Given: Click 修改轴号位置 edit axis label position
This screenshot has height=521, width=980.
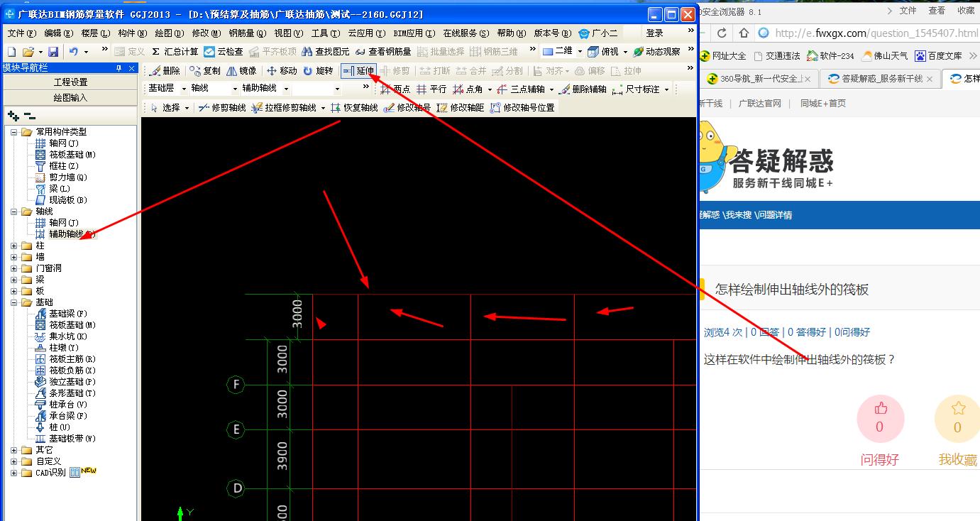Looking at the screenshot, I should point(522,108).
